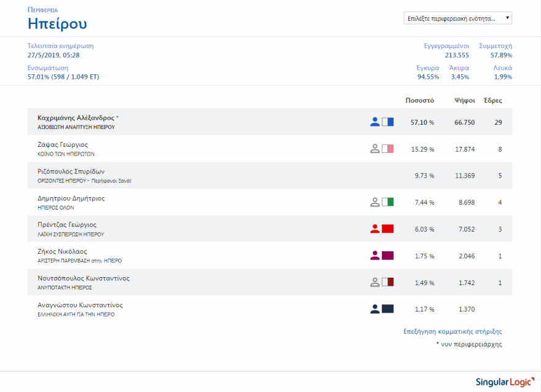Click the blue party swatch for Καχριμάνης

387,122
